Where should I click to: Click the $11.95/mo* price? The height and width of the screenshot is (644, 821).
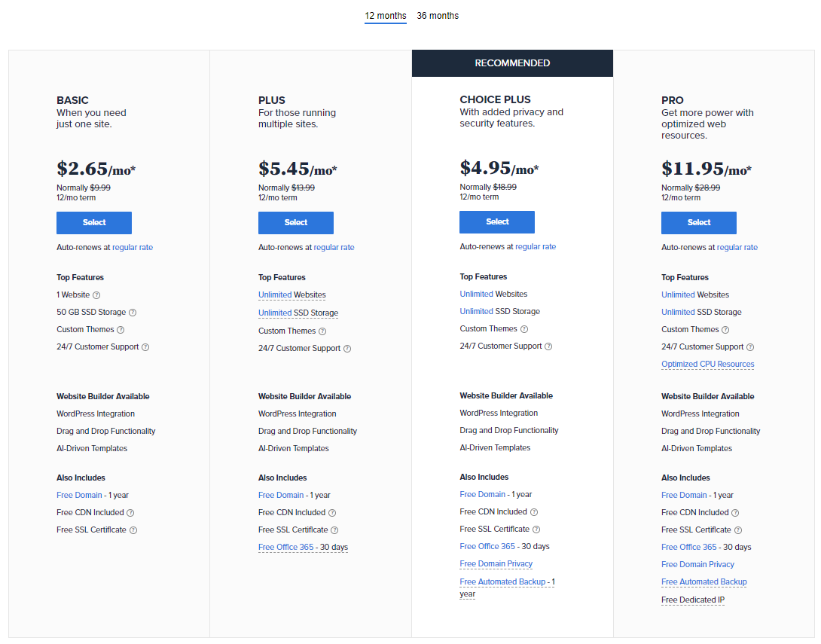pyautogui.click(x=707, y=169)
